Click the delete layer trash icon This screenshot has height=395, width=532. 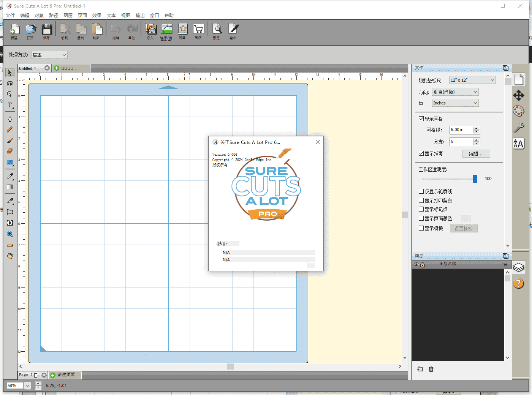(431, 369)
